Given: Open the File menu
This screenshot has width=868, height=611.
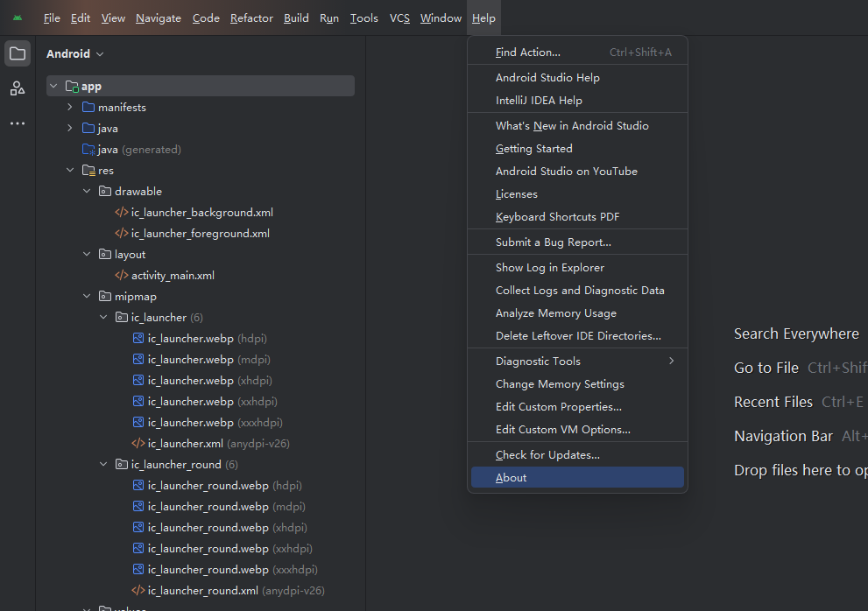Looking at the screenshot, I should click(x=52, y=18).
